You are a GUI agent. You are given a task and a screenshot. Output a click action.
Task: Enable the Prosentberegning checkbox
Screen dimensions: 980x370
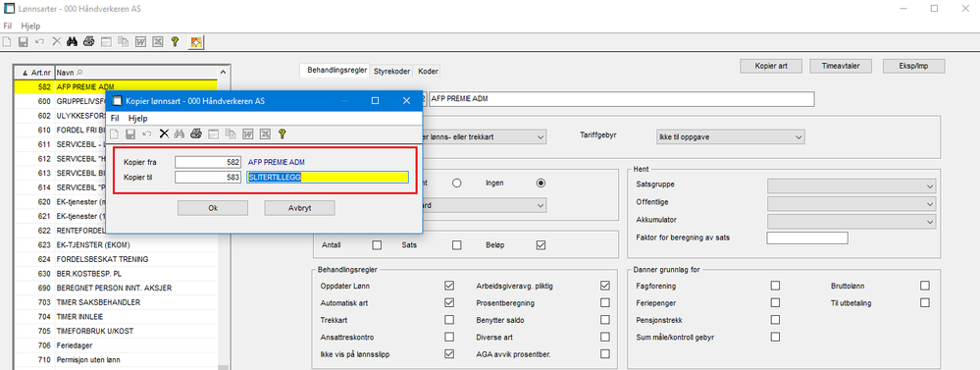[604, 302]
